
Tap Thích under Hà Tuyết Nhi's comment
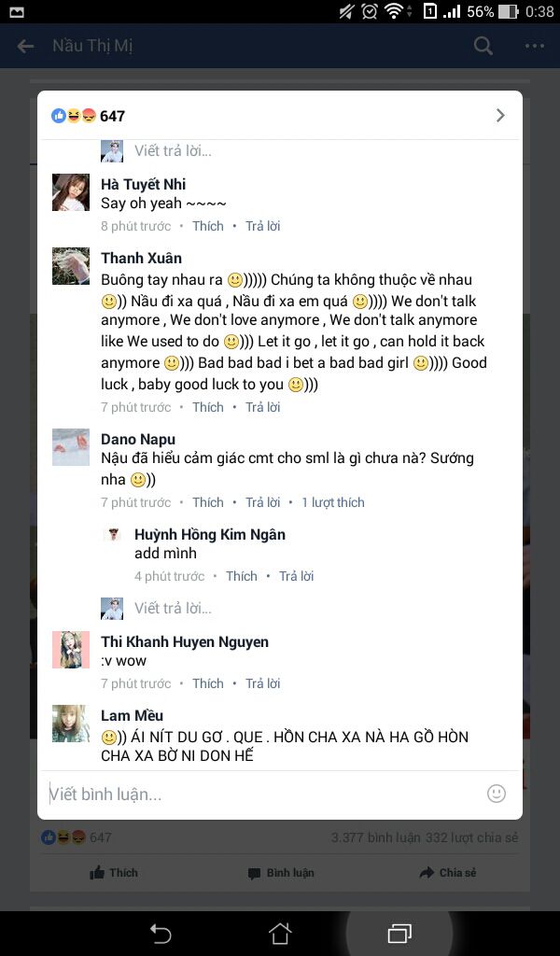208,226
